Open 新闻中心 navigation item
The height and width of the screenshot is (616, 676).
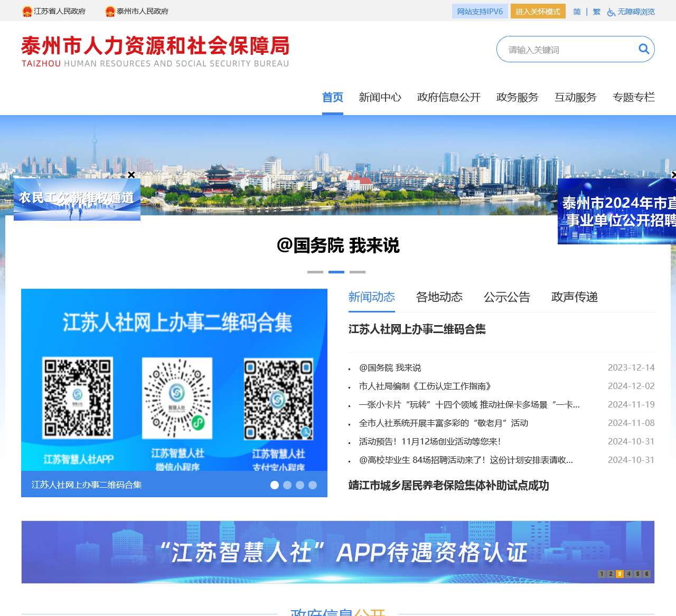click(x=380, y=97)
